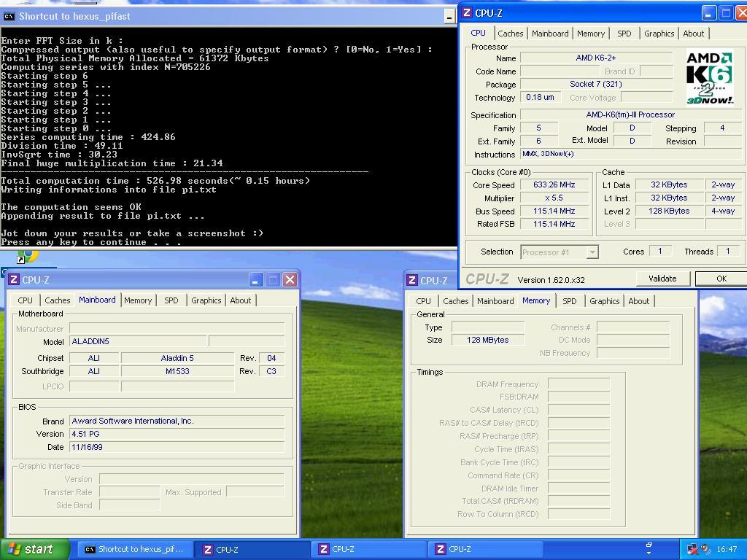Screen dimensions: 747x560
Task: Open Graphics tab in top-right CPU-Z window
Action: click(x=659, y=34)
